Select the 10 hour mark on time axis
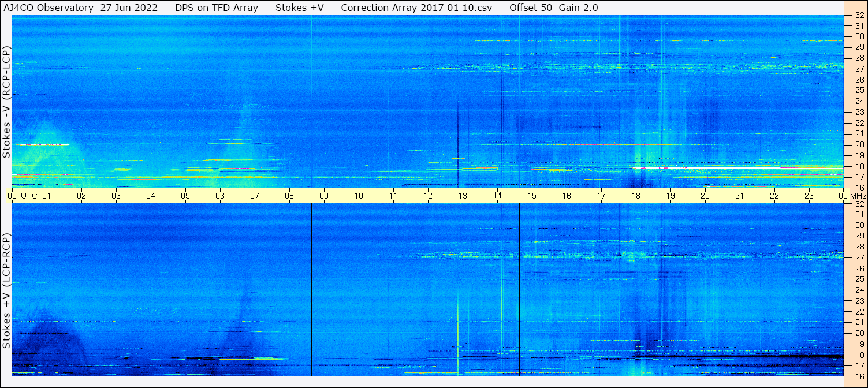Viewport: 868px width, 388px height. pyautogui.click(x=359, y=196)
